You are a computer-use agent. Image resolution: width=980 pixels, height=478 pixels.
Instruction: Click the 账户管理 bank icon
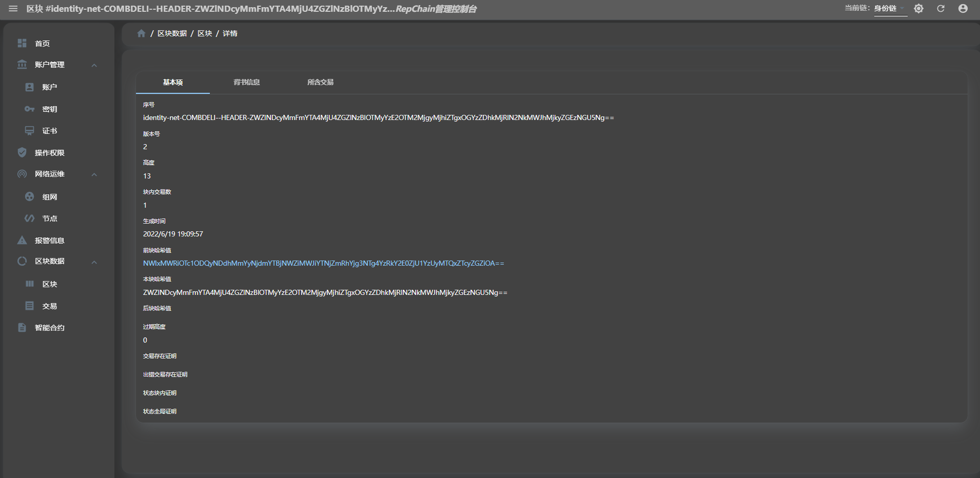(x=22, y=65)
